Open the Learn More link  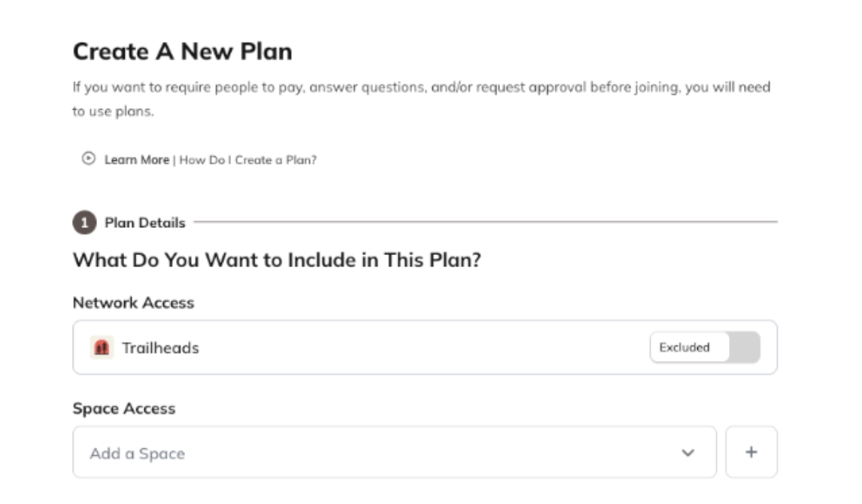pos(137,159)
